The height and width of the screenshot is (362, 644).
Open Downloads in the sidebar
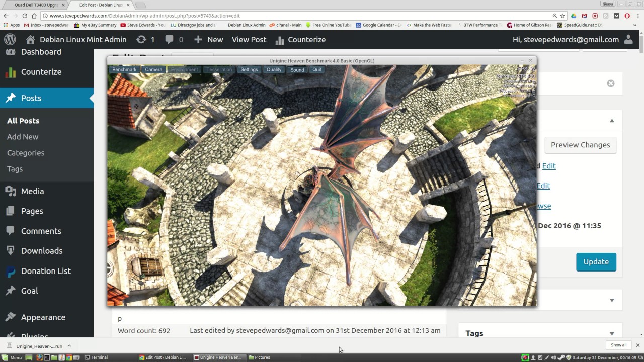[42, 251]
